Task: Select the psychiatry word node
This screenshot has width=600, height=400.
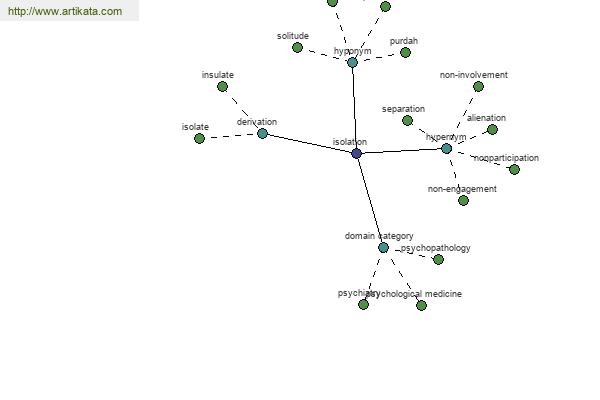Action: pyautogui.click(x=364, y=305)
